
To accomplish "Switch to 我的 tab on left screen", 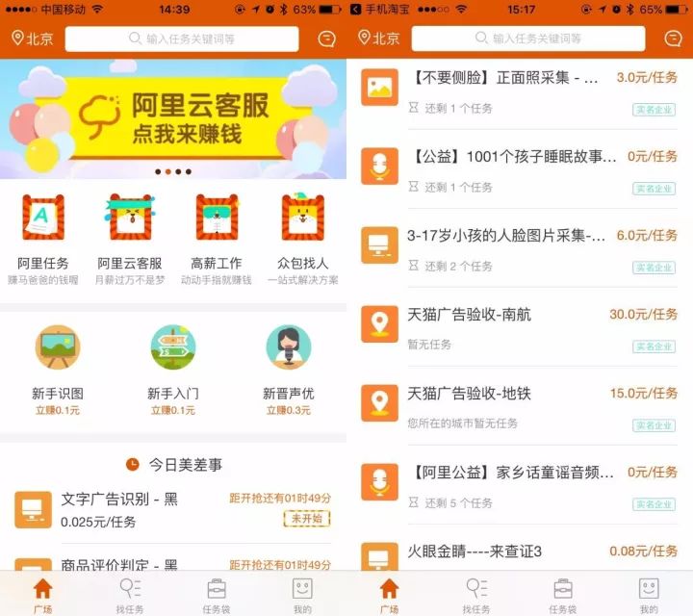I will point(303,596).
